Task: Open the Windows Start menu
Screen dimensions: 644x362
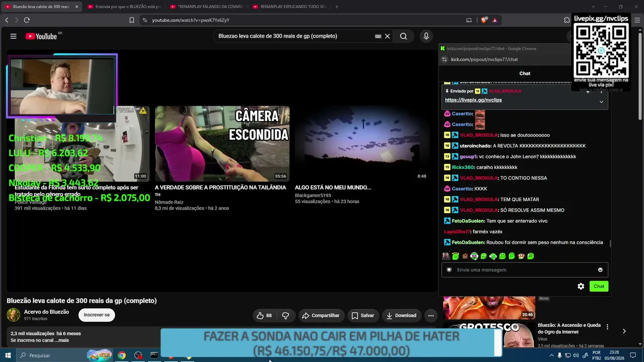Action: point(8,355)
